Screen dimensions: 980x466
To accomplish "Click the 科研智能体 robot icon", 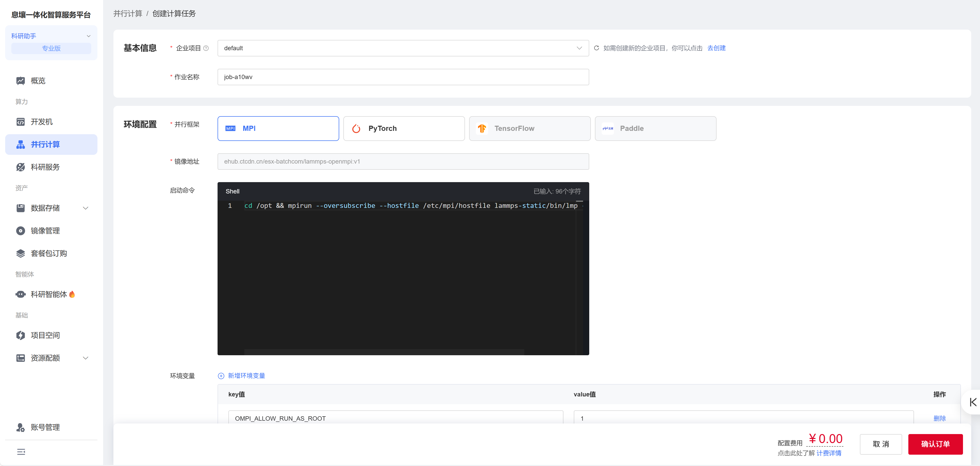I will (x=21, y=294).
